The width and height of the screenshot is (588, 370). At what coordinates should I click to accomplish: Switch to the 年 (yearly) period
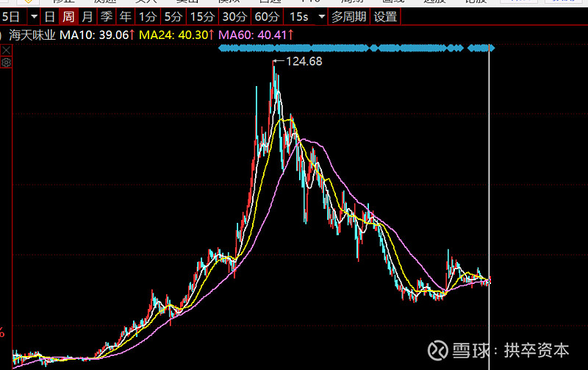pyautogui.click(x=125, y=17)
